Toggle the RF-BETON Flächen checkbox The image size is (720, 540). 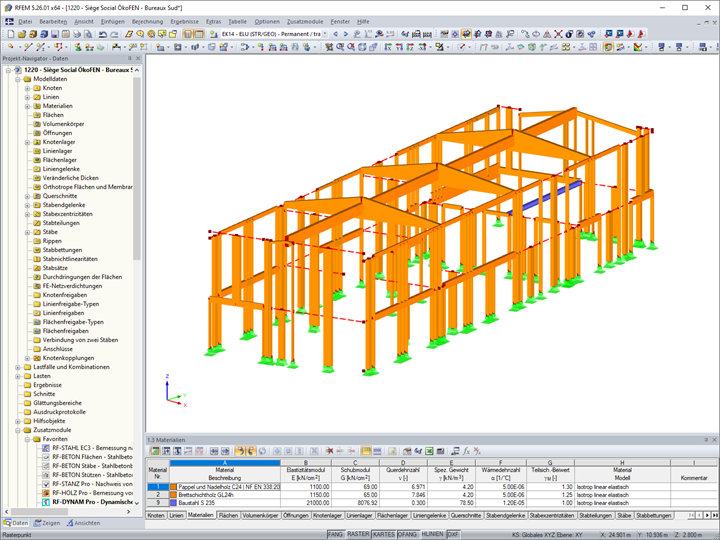tap(46, 457)
